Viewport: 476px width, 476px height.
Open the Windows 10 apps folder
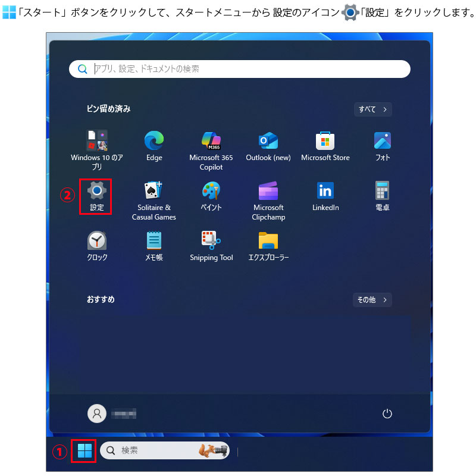pos(96,150)
